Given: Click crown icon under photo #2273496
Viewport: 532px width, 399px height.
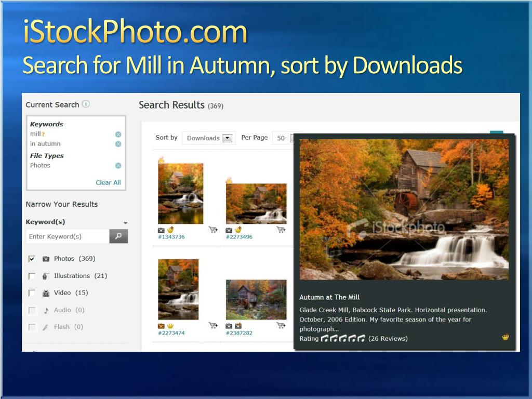Looking at the screenshot, I should tap(238, 230).
